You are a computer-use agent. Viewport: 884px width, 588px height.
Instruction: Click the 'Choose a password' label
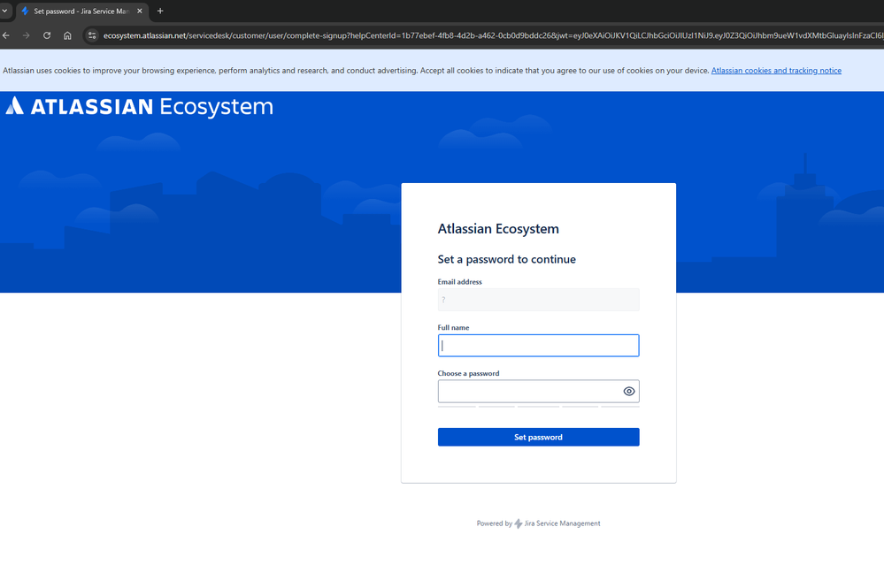[x=468, y=373]
